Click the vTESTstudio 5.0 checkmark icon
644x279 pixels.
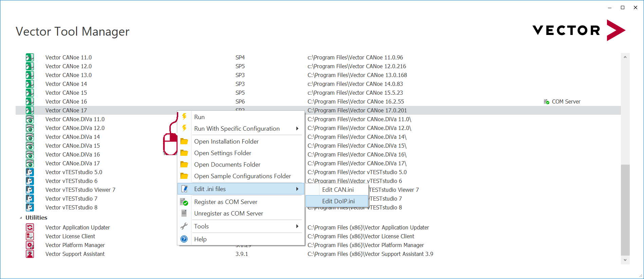[30, 172]
